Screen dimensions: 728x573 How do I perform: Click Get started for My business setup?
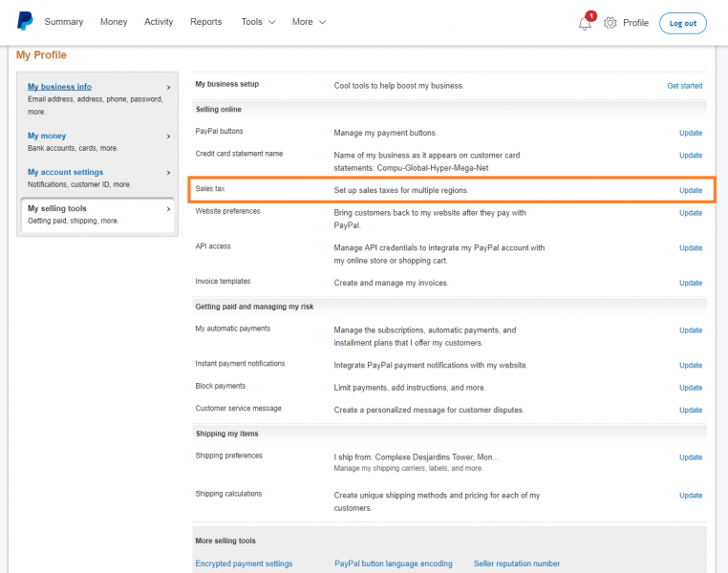pos(684,86)
